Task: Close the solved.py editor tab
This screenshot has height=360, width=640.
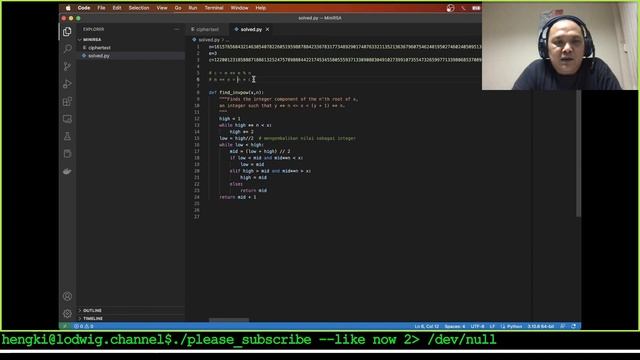Action: coord(267,29)
